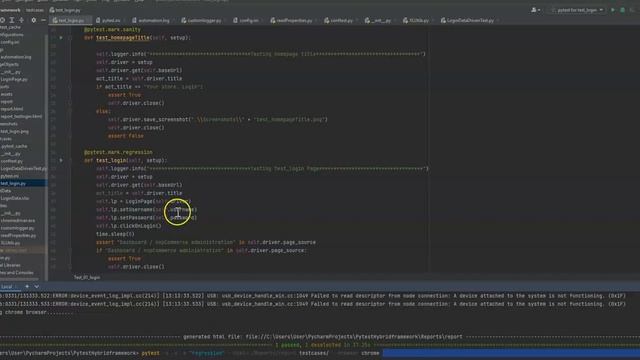Open pytest.ini in the project tree
The image size is (640, 360).
click(x=10, y=176)
